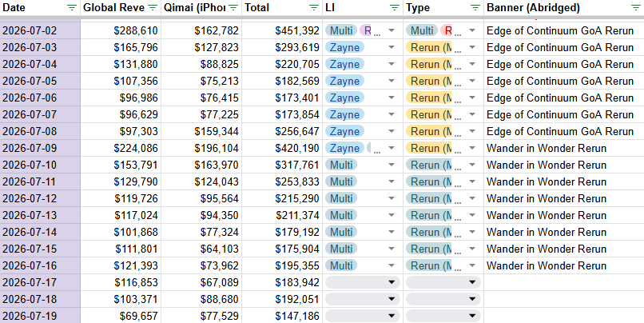The image size is (644, 323).
Task: Open Type dropdown arrow for 2026-07-02 row
Action: coord(472,31)
